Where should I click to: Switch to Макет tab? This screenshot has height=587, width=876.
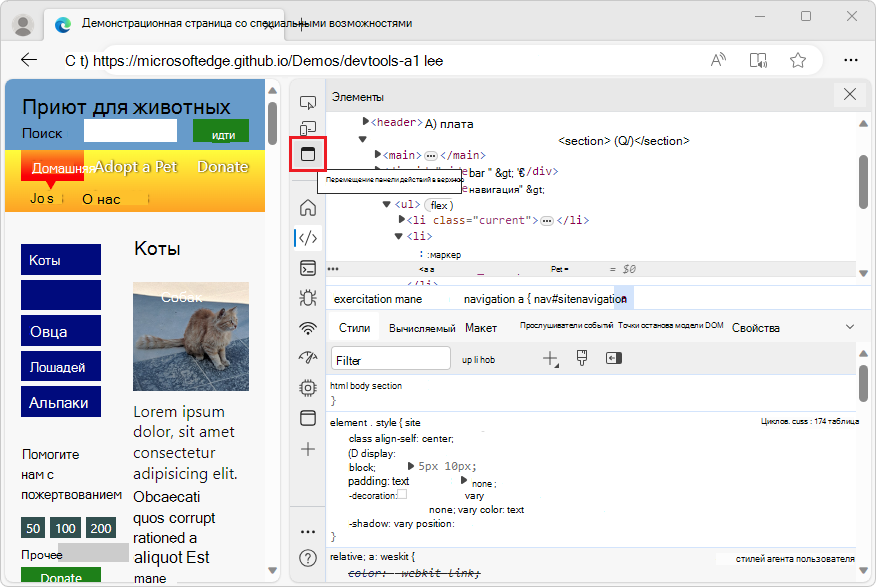point(480,328)
